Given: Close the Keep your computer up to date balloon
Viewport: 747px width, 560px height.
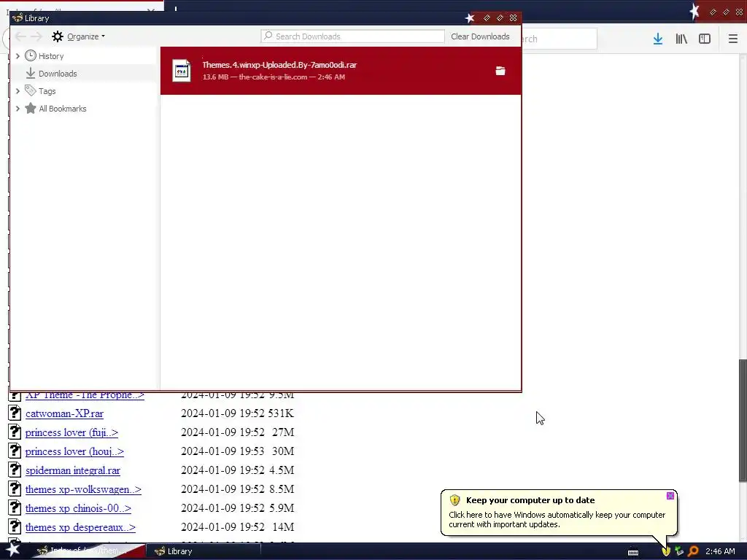Looking at the screenshot, I should (x=670, y=496).
